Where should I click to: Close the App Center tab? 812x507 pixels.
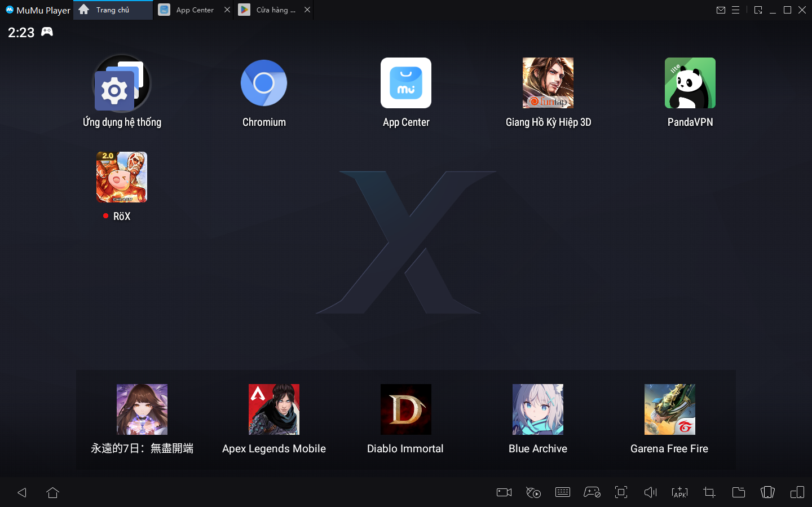tap(227, 10)
